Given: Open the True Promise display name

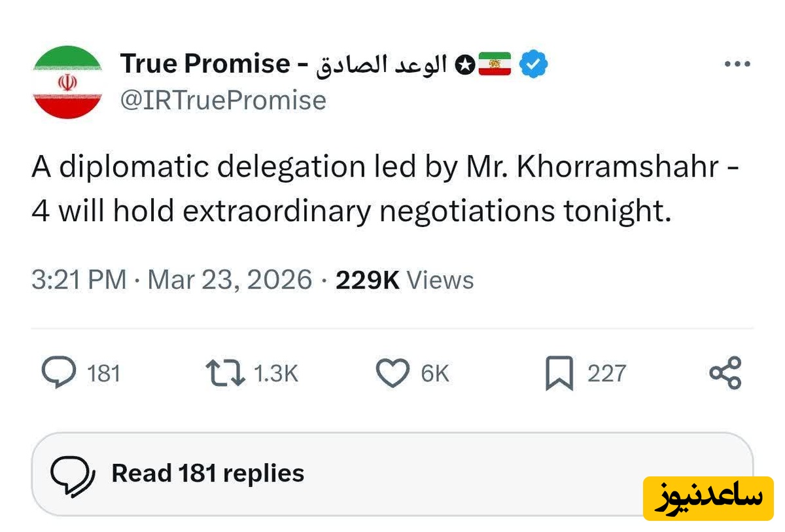Looking at the screenshot, I should click(205, 63).
